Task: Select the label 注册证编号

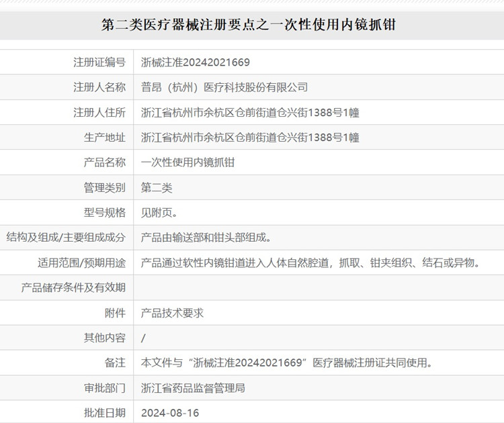Action: [x=99, y=62]
